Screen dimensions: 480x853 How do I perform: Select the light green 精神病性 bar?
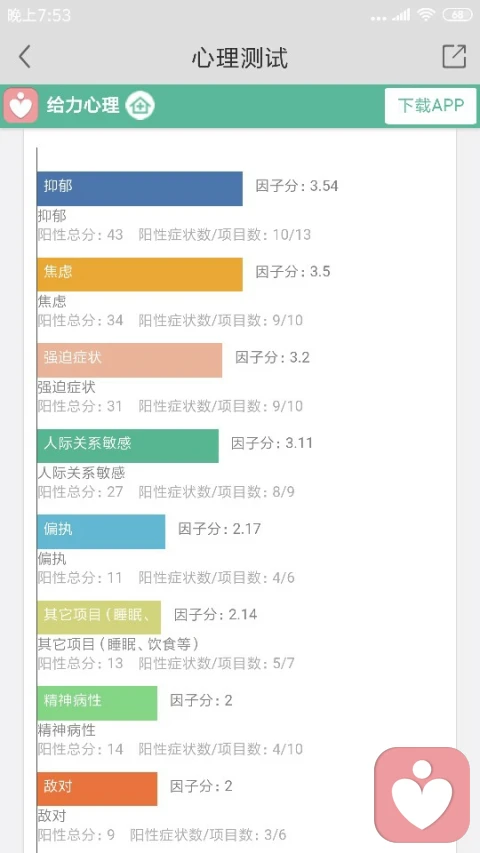pyautogui.click(x=97, y=703)
